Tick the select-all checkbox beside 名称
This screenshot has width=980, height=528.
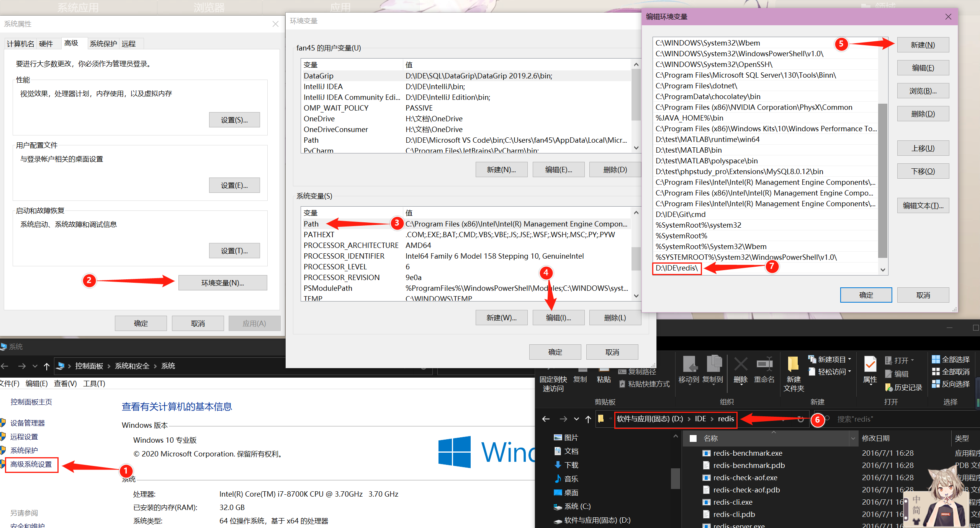coord(693,438)
